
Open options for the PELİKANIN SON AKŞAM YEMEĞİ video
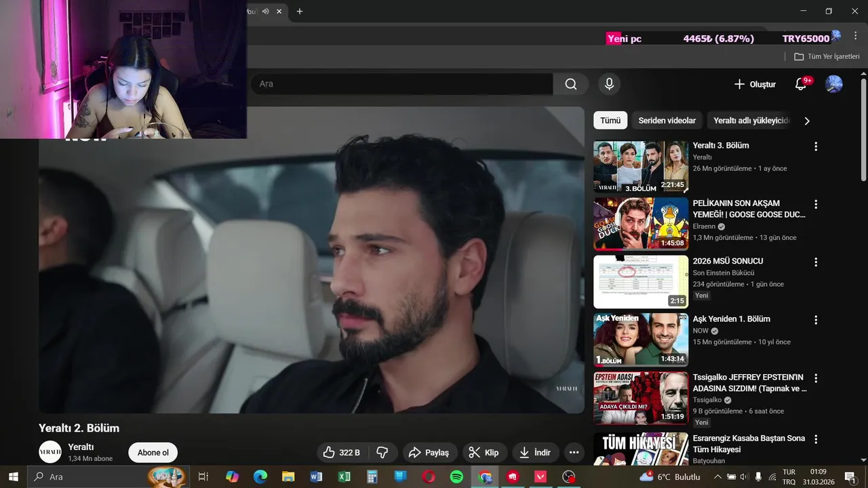point(816,204)
